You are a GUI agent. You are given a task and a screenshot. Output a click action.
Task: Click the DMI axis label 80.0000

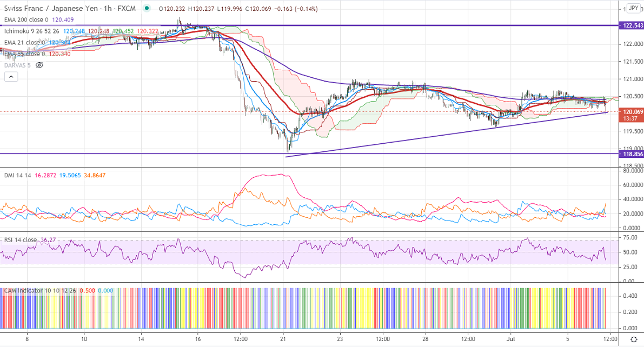pos(633,170)
